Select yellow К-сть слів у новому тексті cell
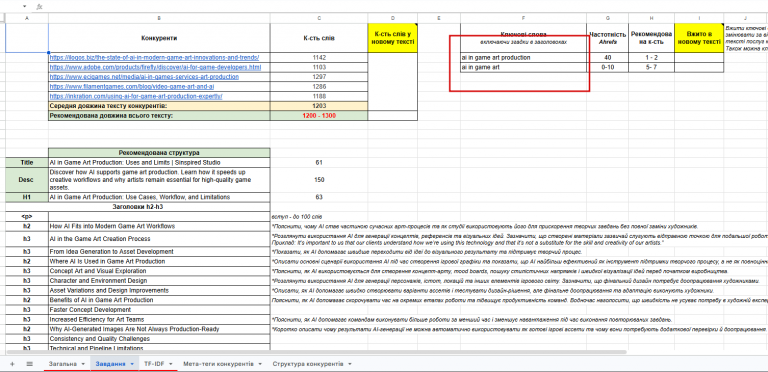768x372 pixels. pos(393,38)
